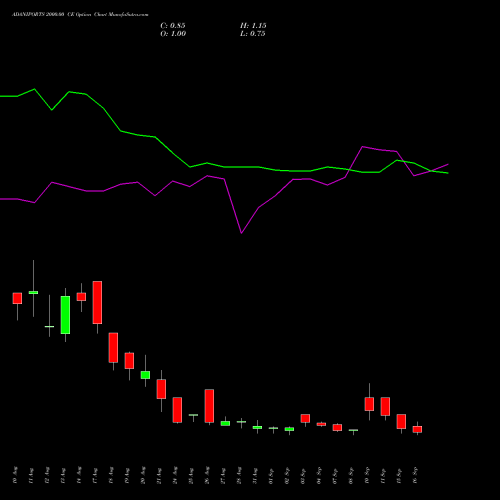Click the 04 Sep date label

coord(319,475)
